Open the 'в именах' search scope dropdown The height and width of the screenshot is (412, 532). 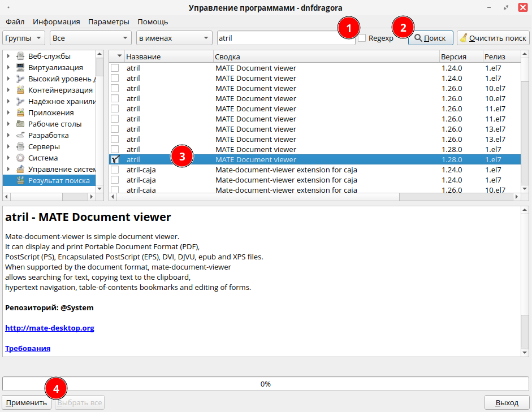coord(174,38)
